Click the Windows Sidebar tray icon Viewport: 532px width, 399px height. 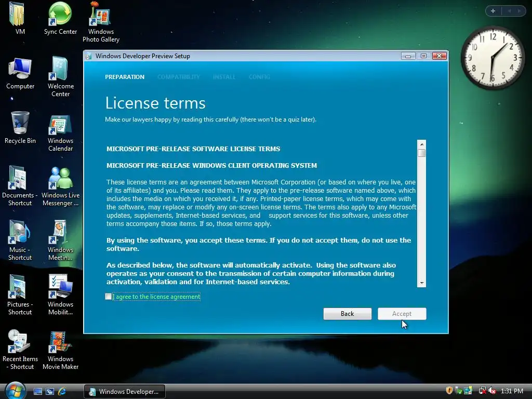468,391
